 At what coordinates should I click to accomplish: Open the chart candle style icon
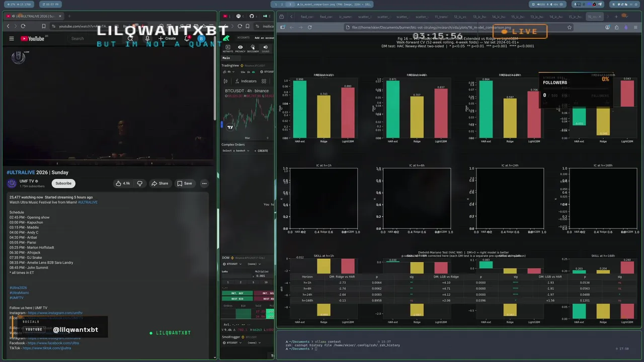[x=225, y=81]
